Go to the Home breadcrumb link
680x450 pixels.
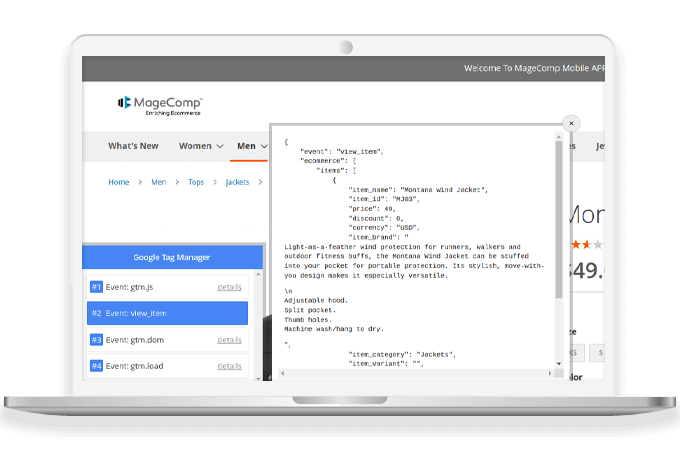click(x=118, y=182)
